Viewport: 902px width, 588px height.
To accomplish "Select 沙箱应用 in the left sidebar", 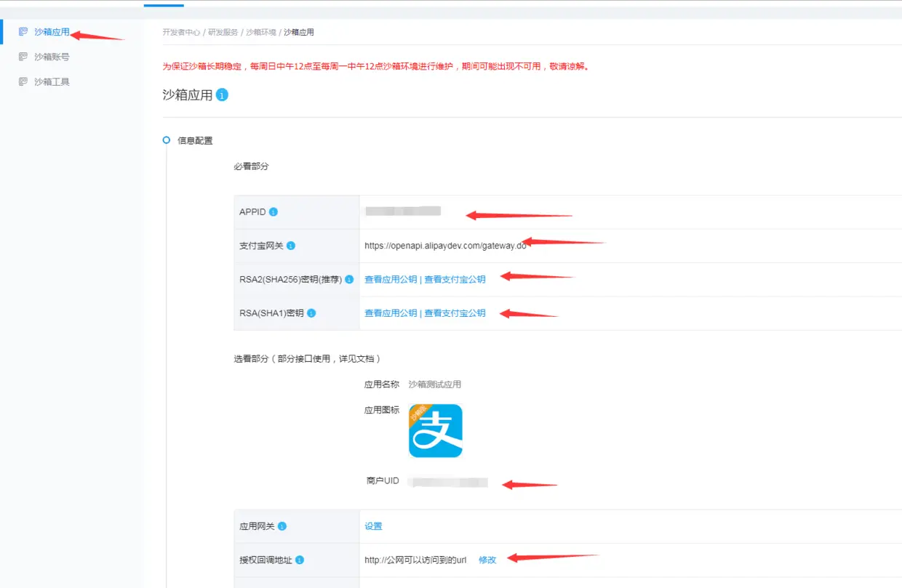I will click(45, 32).
